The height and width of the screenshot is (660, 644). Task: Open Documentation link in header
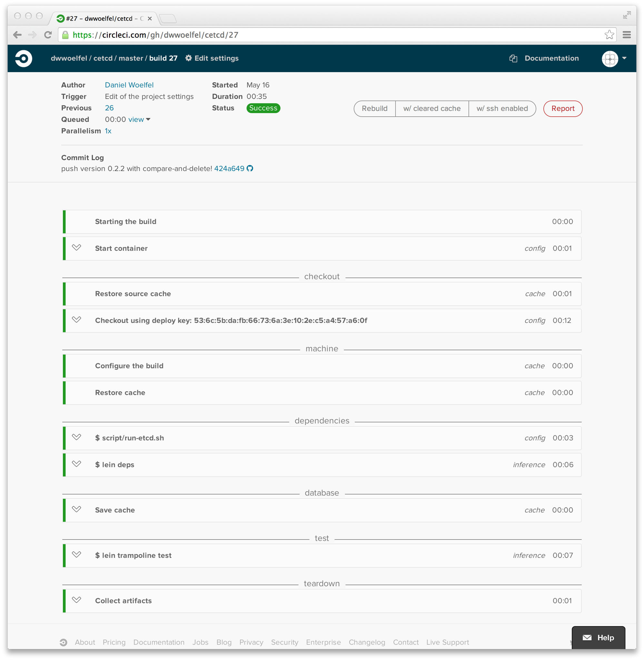point(551,58)
